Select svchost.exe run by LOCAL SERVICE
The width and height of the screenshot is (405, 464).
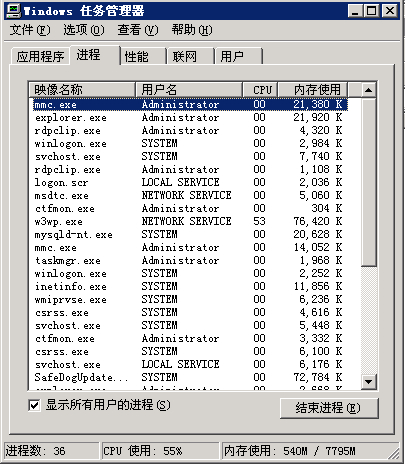coord(190,365)
